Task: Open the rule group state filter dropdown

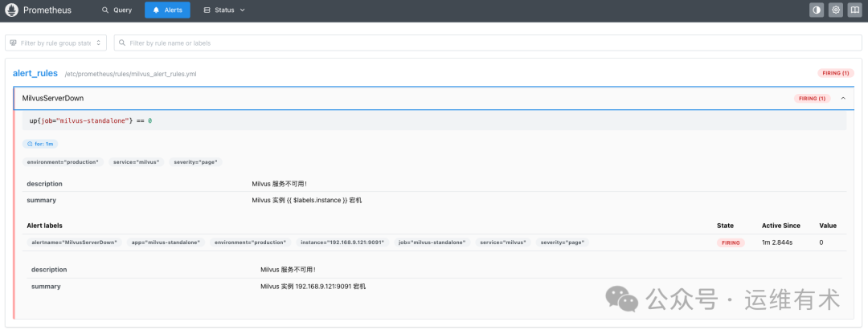Action: coord(56,43)
